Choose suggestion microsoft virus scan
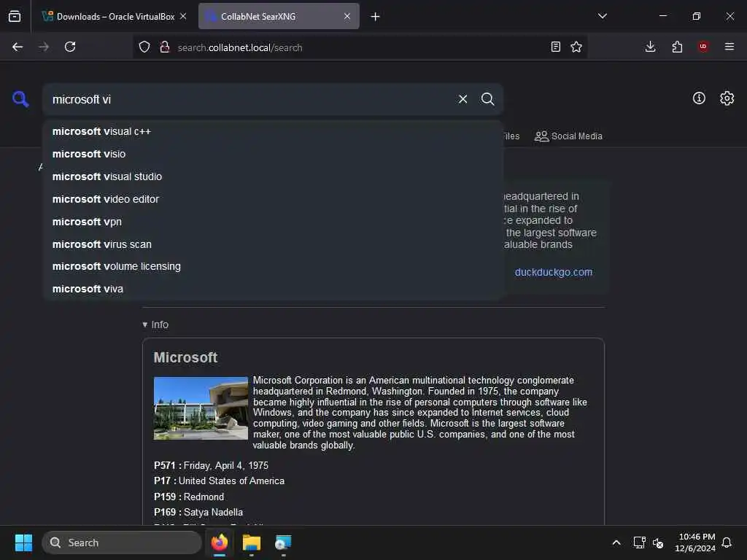 (x=273, y=244)
